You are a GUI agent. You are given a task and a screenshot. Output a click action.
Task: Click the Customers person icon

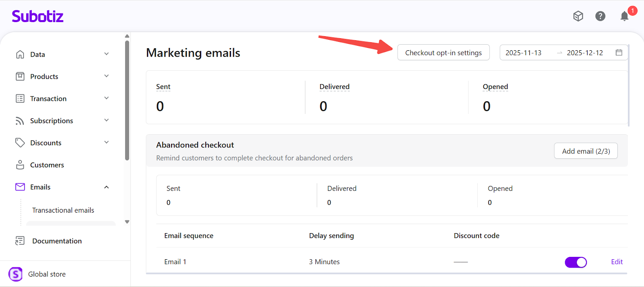(x=20, y=165)
